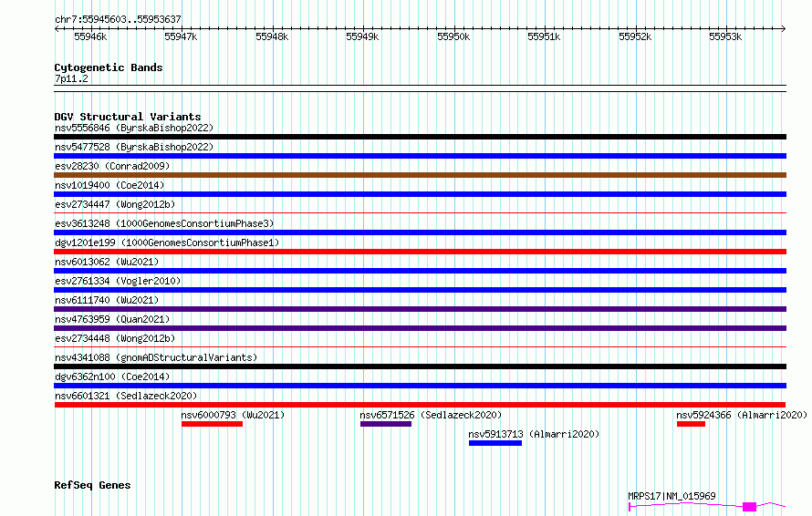Viewport: 812px width, 516px height.
Task: Click the blue esv3613248 variant bar
Action: coord(420,232)
